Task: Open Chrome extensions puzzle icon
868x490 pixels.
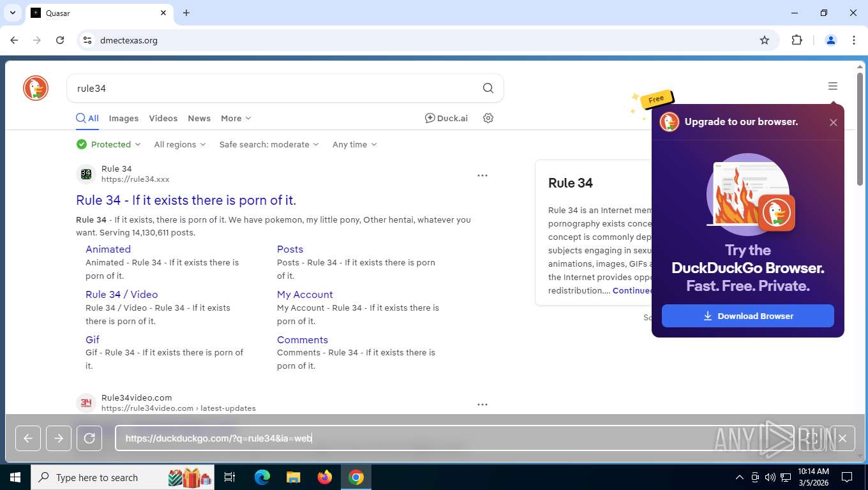Action: click(x=797, y=40)
